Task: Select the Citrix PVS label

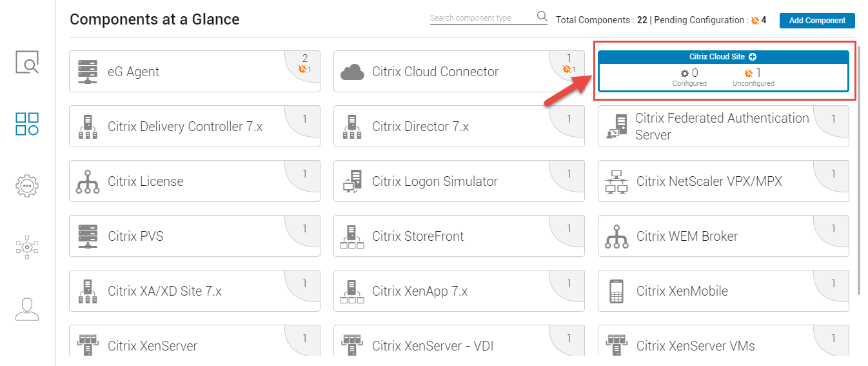Action: pos(136,236)
